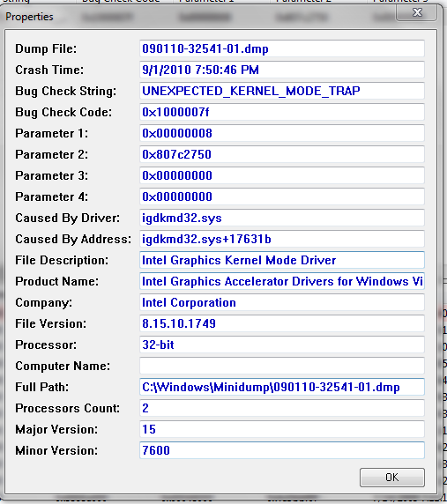Click the File Description field
Viewport: 447px width, 504px height.
[x=282, y=260]
